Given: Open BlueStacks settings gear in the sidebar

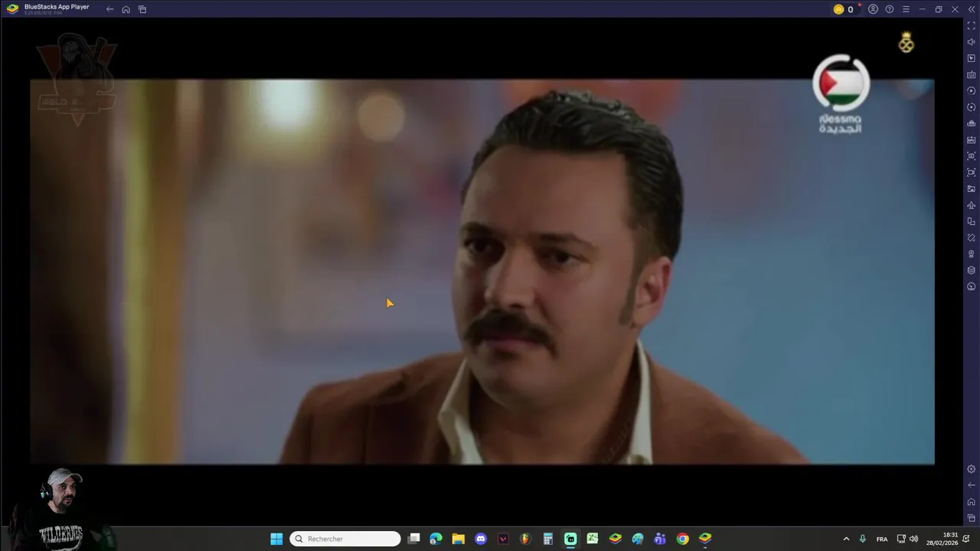Looking at the screenshot, I should 972,469.
